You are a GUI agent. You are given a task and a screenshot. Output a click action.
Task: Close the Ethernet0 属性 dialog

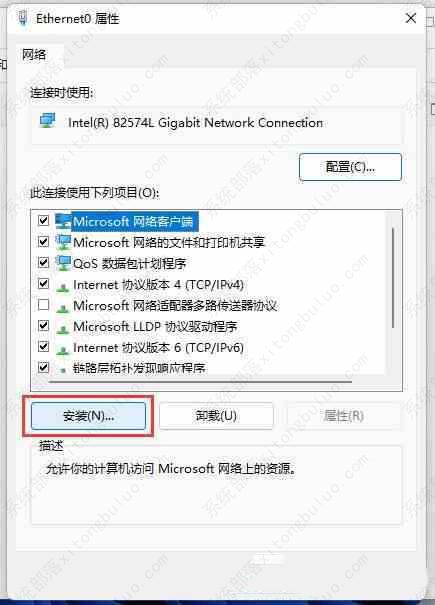coord(411,18)
